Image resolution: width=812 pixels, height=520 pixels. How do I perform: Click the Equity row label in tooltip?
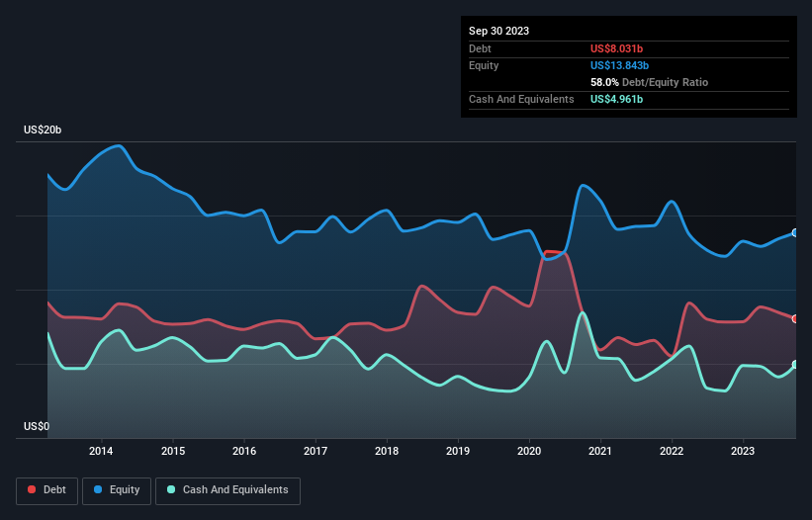tap(484, 65)
